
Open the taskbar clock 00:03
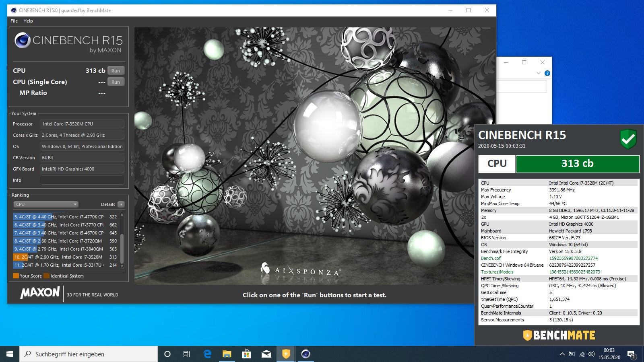(609, 354)
